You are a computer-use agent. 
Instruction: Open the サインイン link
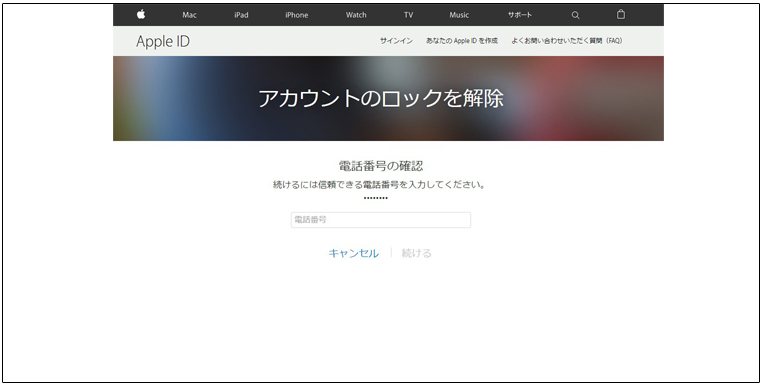click(396, 41)
